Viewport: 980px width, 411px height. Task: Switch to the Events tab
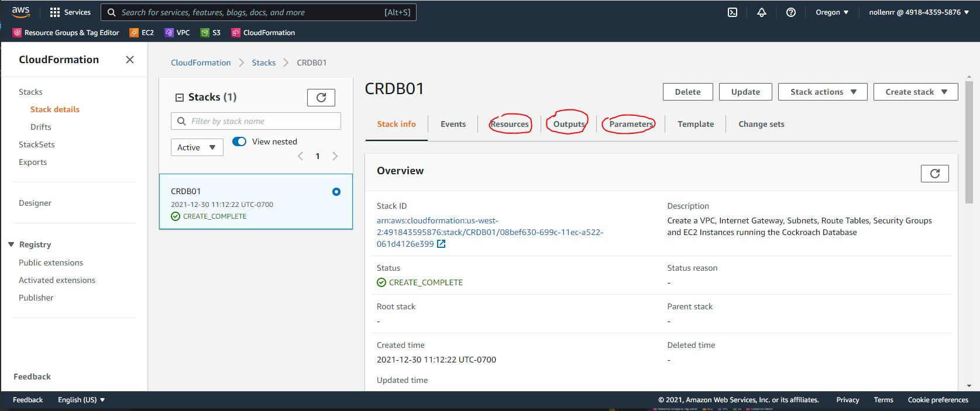[x=453, y=124]
